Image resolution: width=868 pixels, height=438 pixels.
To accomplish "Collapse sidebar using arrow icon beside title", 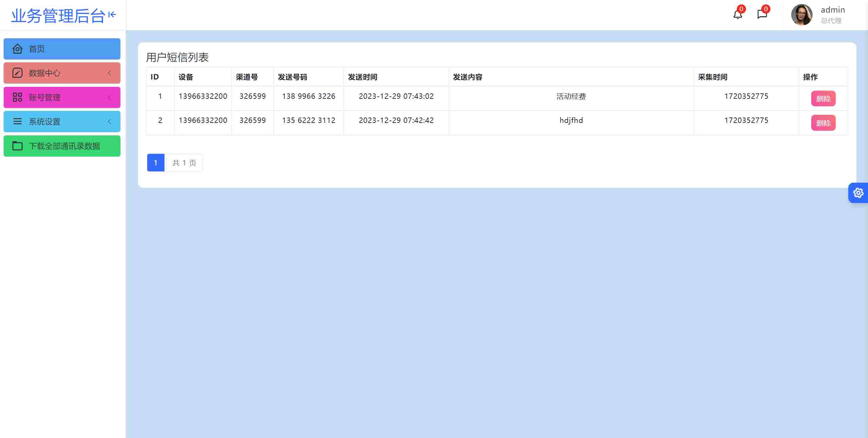I will pos(112,15).
